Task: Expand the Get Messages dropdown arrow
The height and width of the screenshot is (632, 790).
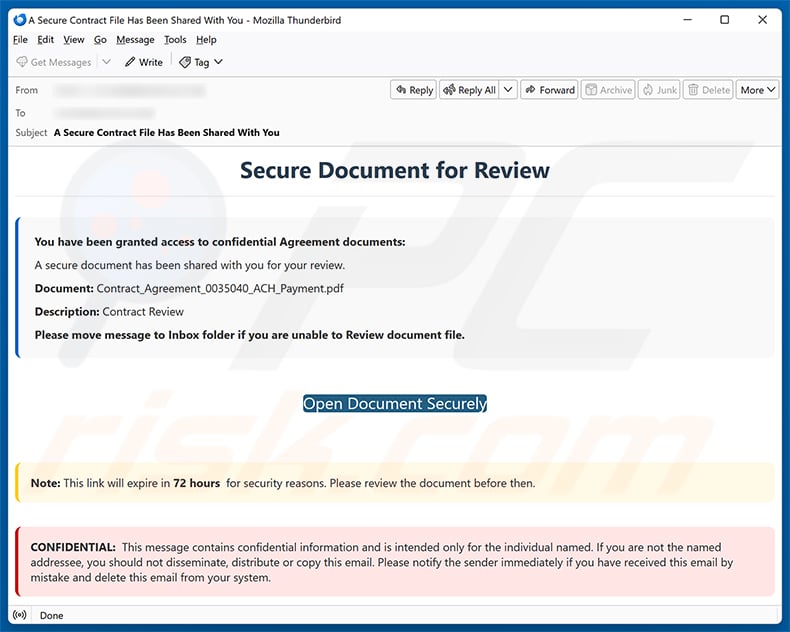Action: click(106, 62)
